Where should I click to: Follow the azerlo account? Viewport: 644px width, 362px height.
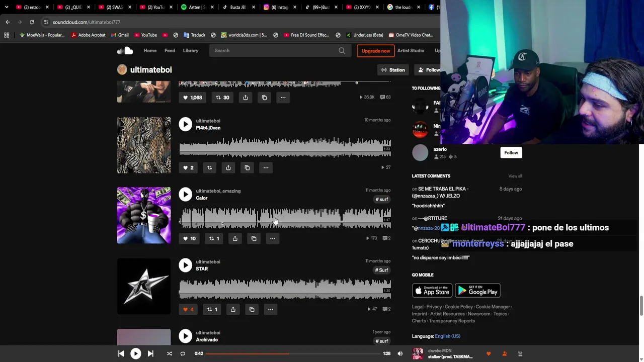tap(511, 153)
